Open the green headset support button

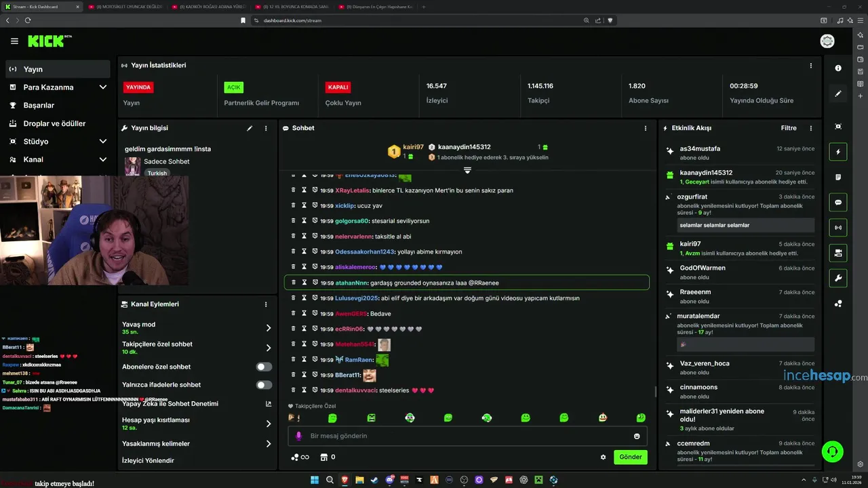click(832, 451)
